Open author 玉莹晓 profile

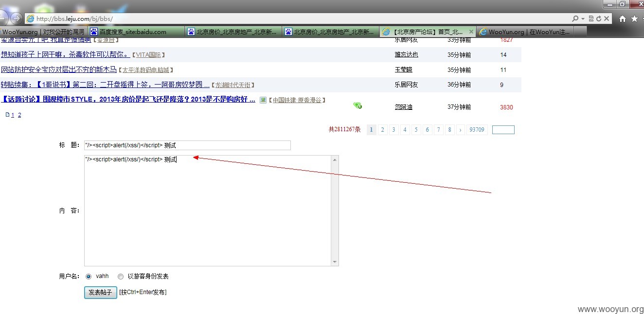pyautogui.click(x=404, y=70)
